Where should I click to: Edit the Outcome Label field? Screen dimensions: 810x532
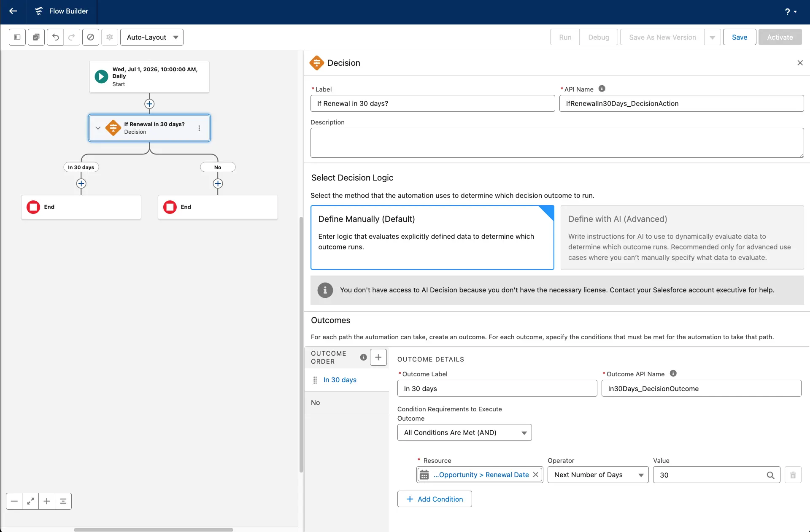pyautogui.click(x=497, y=389)
